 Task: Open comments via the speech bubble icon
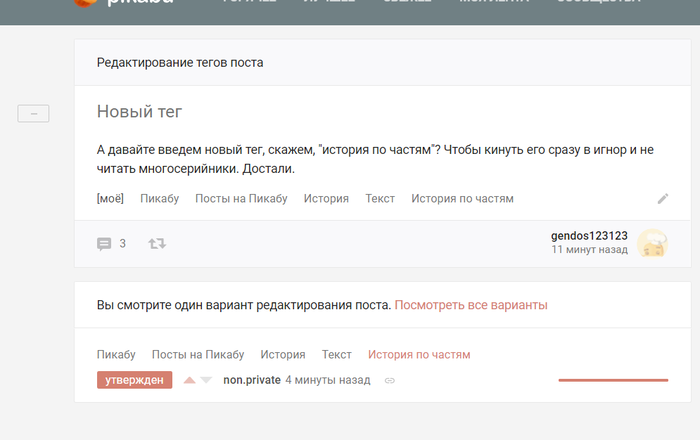click(x=104, y=244)
